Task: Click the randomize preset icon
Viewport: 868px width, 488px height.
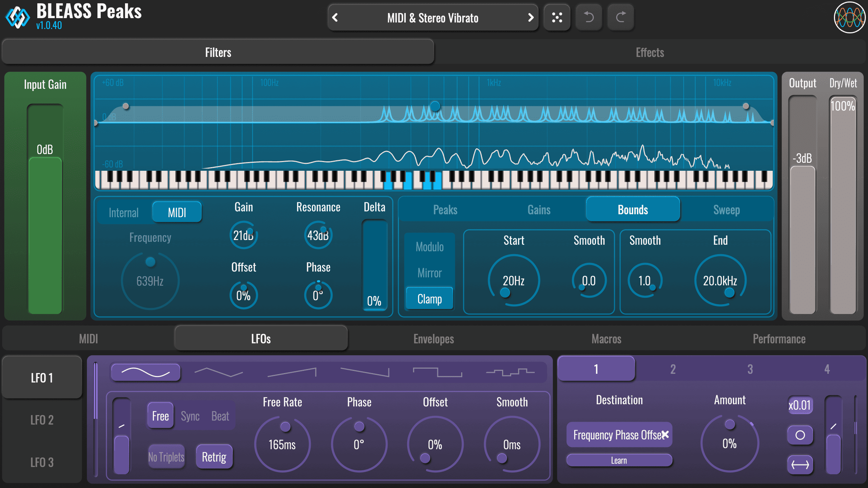Action: coord(557,17)
